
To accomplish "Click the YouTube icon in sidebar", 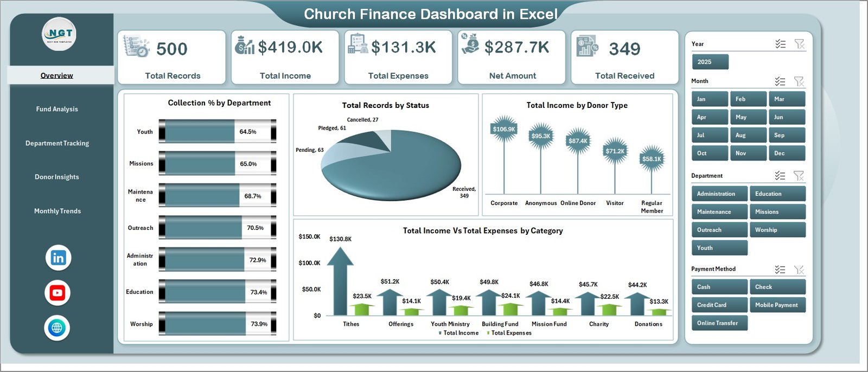I will (x=58, y=293).
